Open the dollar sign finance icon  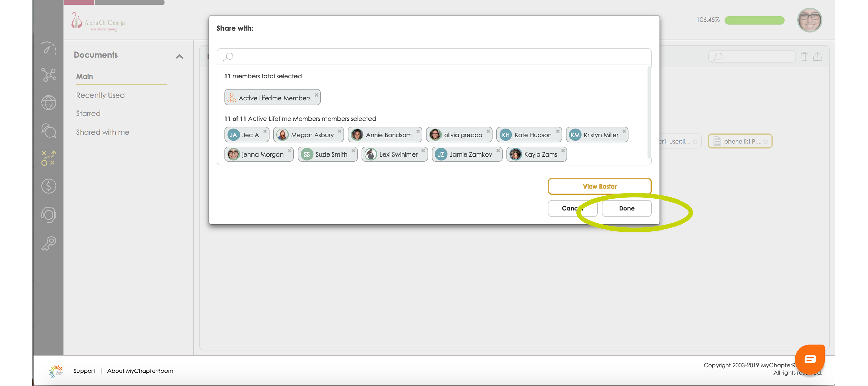click(x=48, y=186)
